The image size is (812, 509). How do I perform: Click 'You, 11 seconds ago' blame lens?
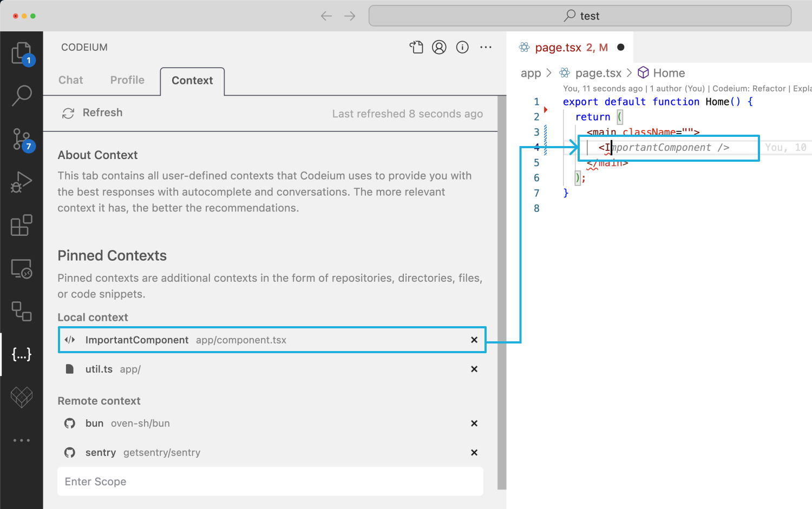point(603,89)
